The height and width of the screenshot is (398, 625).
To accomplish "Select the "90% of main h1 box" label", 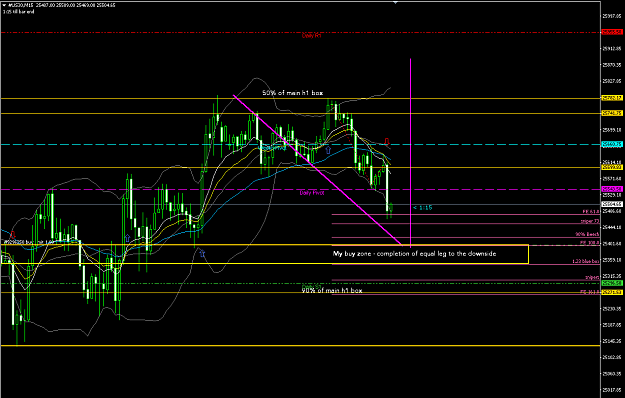I will pyautogui.click(x=332, y=290).
